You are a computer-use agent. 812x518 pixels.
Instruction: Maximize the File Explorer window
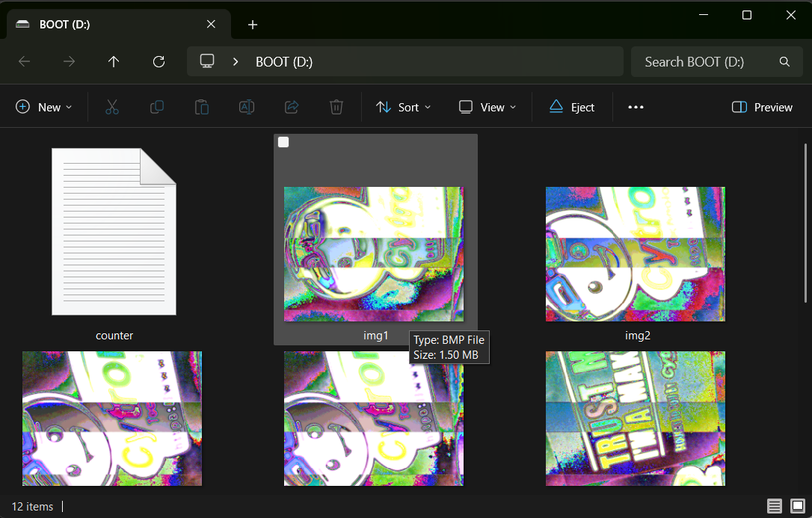click(747, 15)
